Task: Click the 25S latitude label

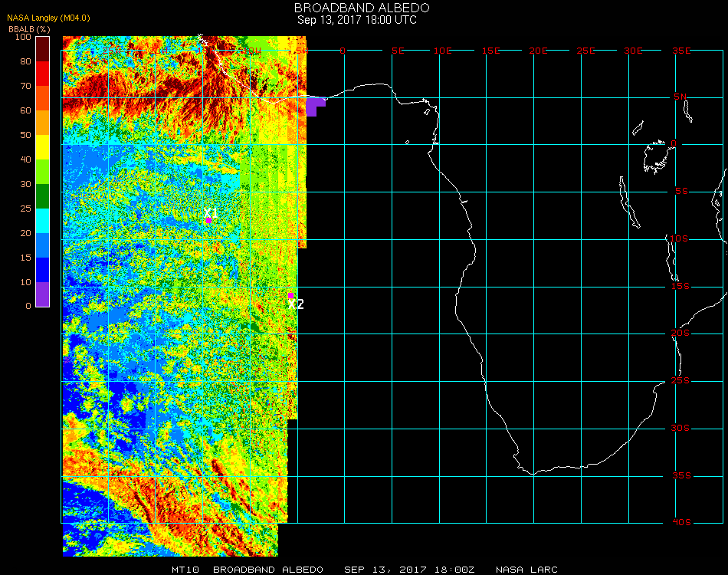Action: 680,381
